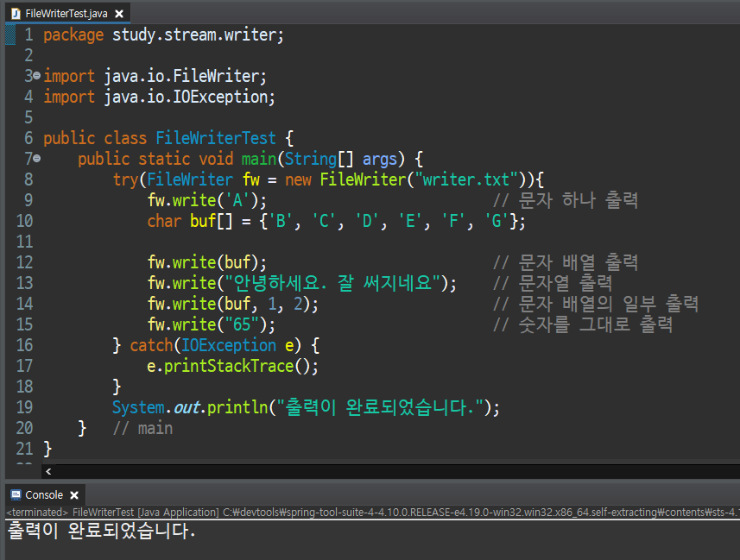Select the FileWriterTest.java editor tab
The width and height of the screenshot is (740, 560).
(x=66, y=14)
